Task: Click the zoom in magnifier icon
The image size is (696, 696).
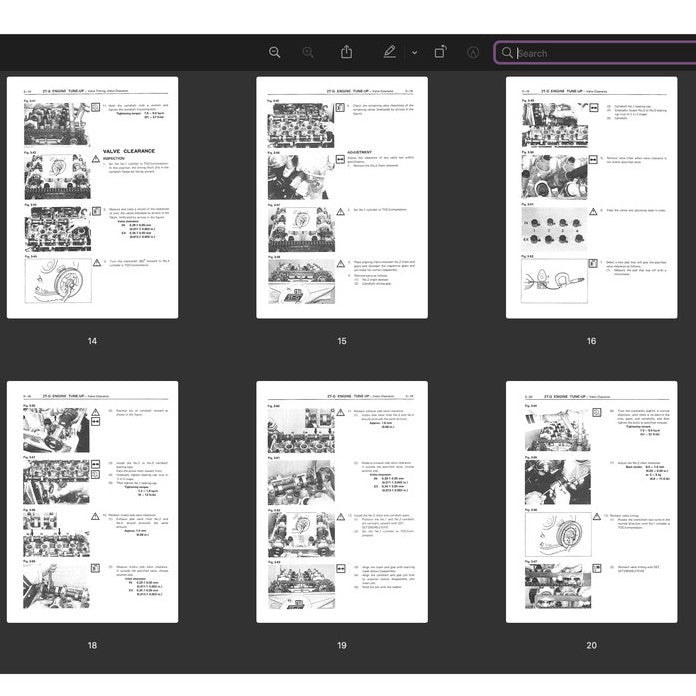Action: coord(308,52)
